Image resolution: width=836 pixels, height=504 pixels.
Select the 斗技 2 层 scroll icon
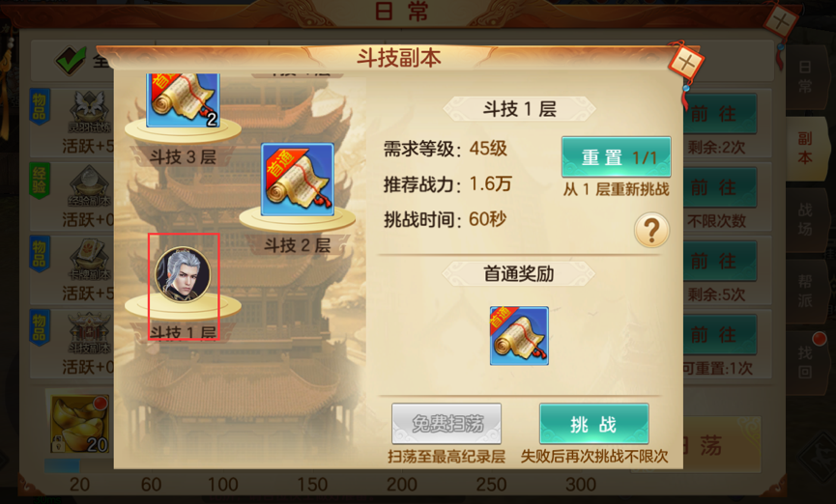pos(298,180)
